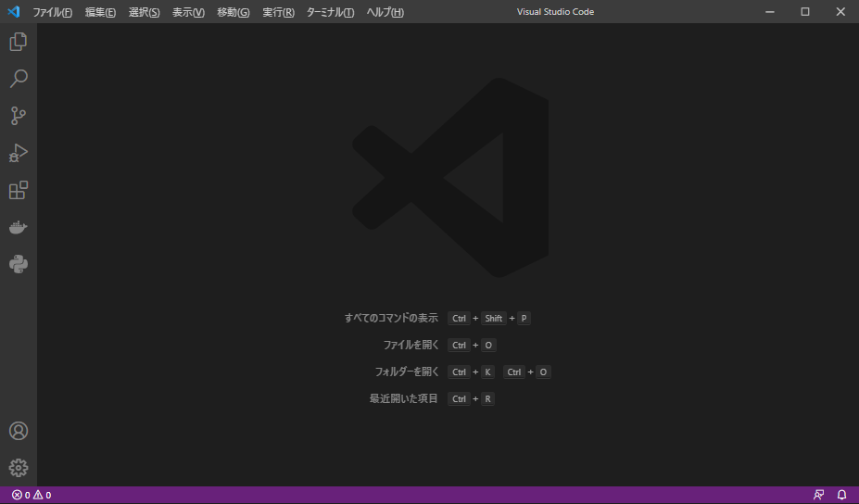Click the feedback icon in status bar
Viewport: 859px width, 504px height.
818,496
